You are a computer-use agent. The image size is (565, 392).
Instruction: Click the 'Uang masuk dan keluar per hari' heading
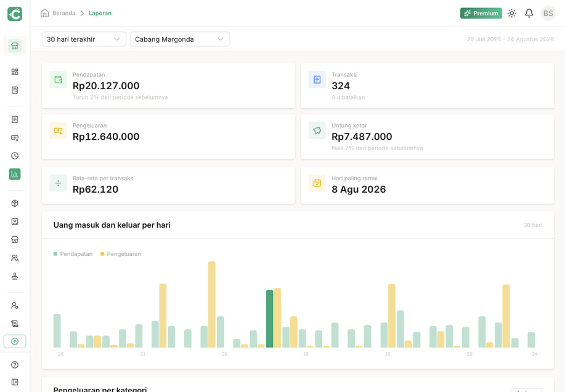[112, 225]
